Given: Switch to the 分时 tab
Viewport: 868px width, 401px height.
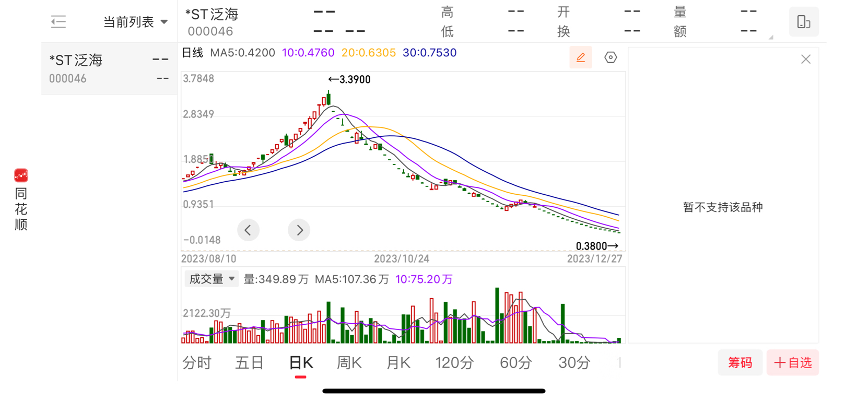Looking at the screenshot, I should click(x=197, y=362).
